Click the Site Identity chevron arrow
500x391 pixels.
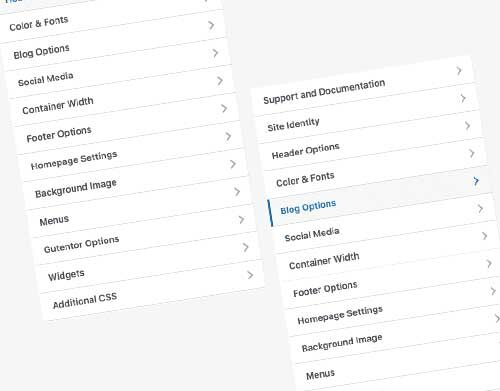(463, 98)
